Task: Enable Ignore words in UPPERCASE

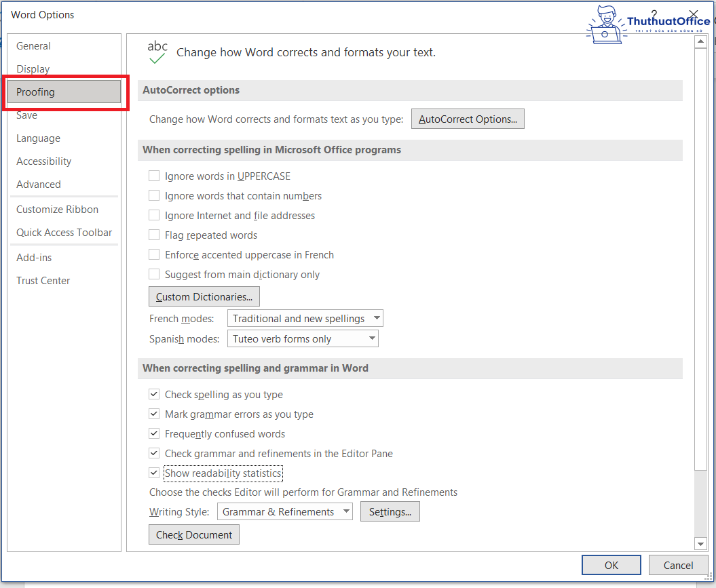Action: tap(154, 176)
